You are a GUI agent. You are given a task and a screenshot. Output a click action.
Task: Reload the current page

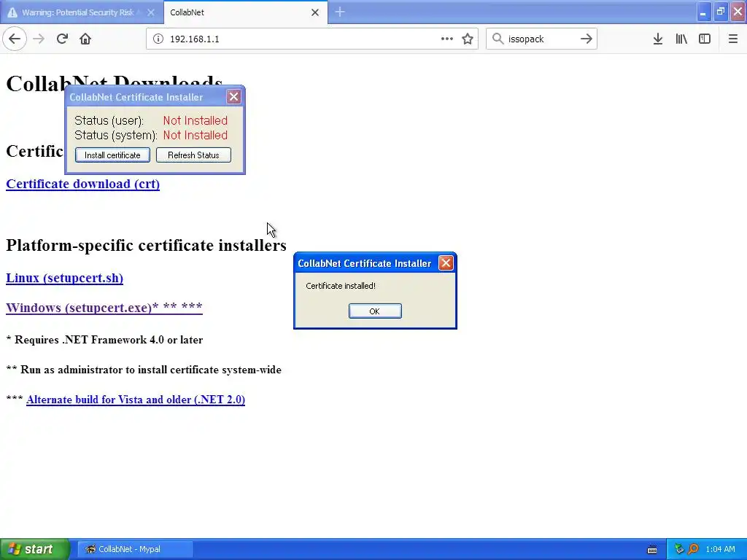[x=62, y=39]
